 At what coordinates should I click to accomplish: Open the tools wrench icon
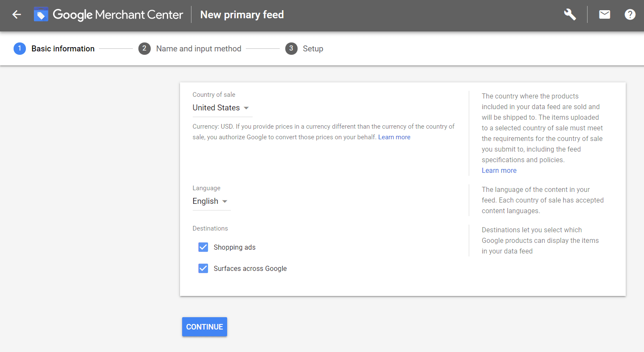coord(570,15)
